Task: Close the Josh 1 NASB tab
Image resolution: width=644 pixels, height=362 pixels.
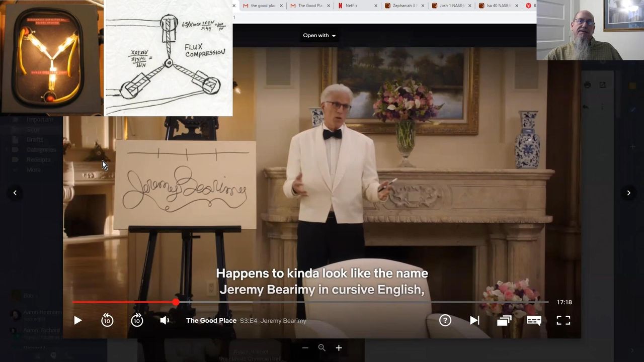Action: (x=470, y=6)
